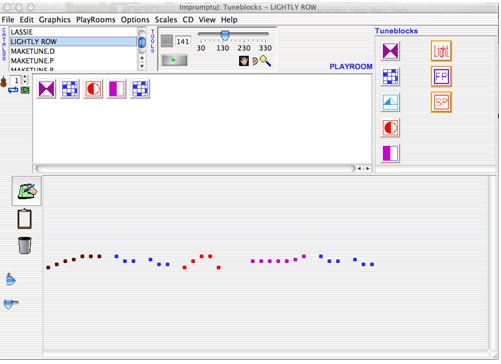Image resolution: width=501 pixels, height=364 pixels.
Task: Open the PlayRooms menu
Action: click(96, 20)
